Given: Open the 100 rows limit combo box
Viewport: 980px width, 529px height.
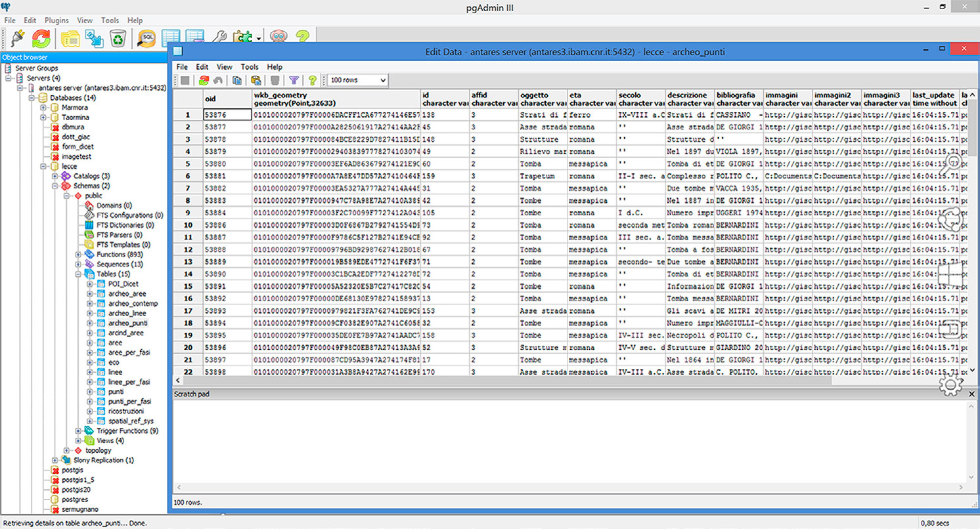Looking at the screenshot, I should tap(358, 80).
